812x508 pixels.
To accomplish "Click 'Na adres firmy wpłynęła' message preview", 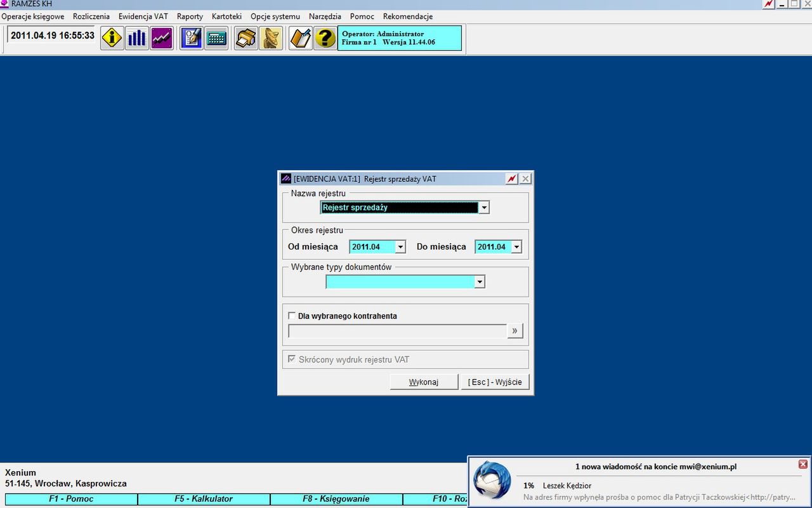I will [x=659, y=497].
